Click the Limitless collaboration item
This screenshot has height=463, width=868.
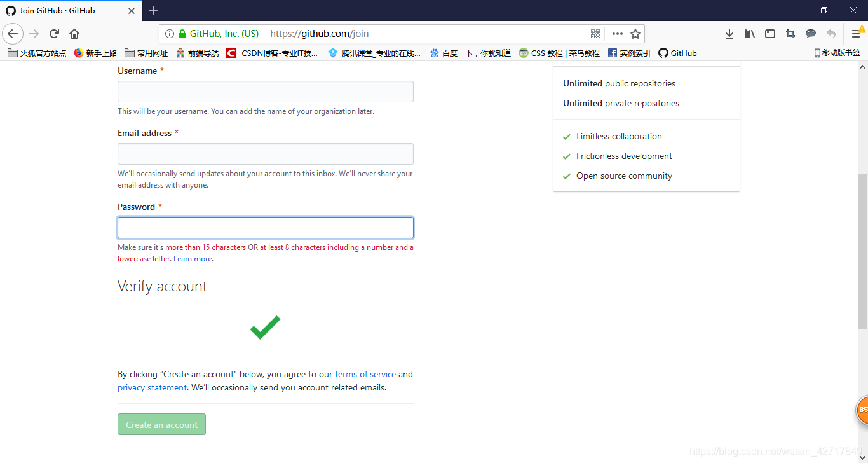[x=613, y=136]
